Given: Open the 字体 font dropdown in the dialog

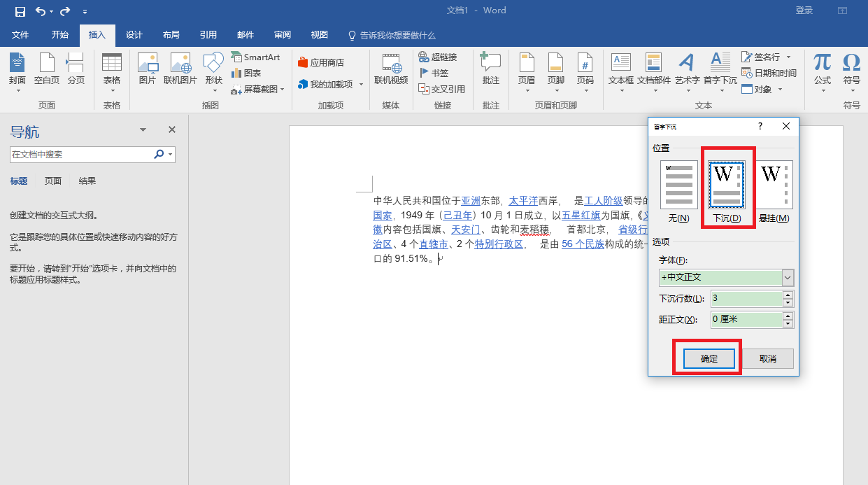Looking at the screenshot, I should pos(788,278).
